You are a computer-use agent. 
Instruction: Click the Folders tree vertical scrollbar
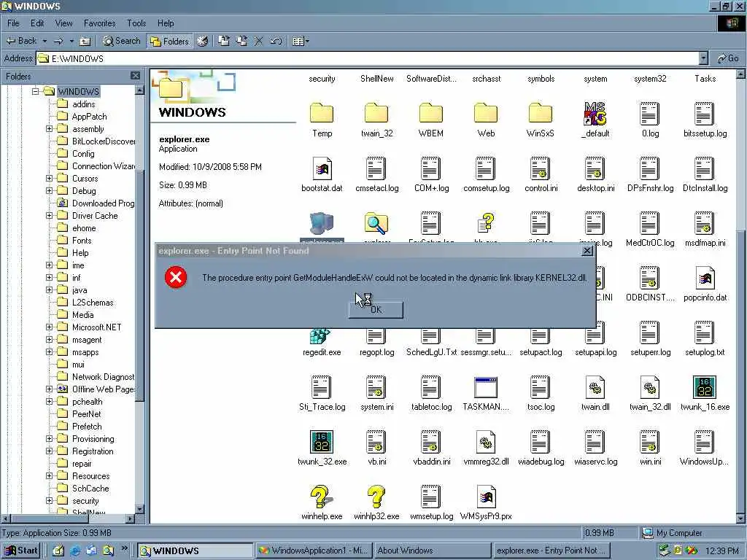(139, 300)
